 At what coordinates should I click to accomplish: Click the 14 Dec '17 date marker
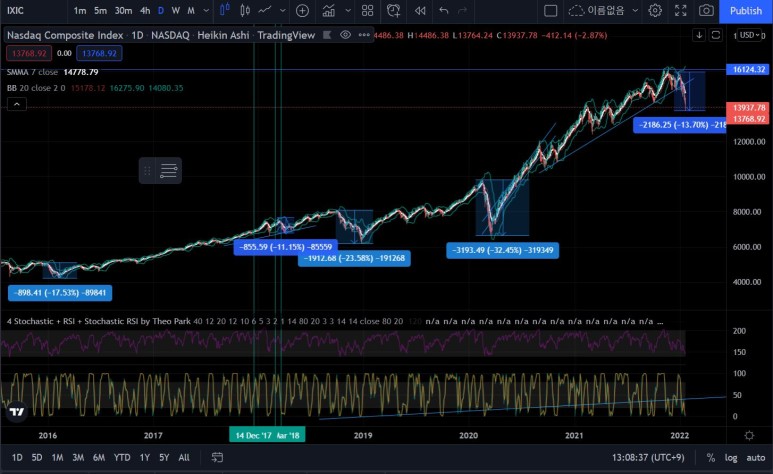pyautogui.click(x=253, y=436)
